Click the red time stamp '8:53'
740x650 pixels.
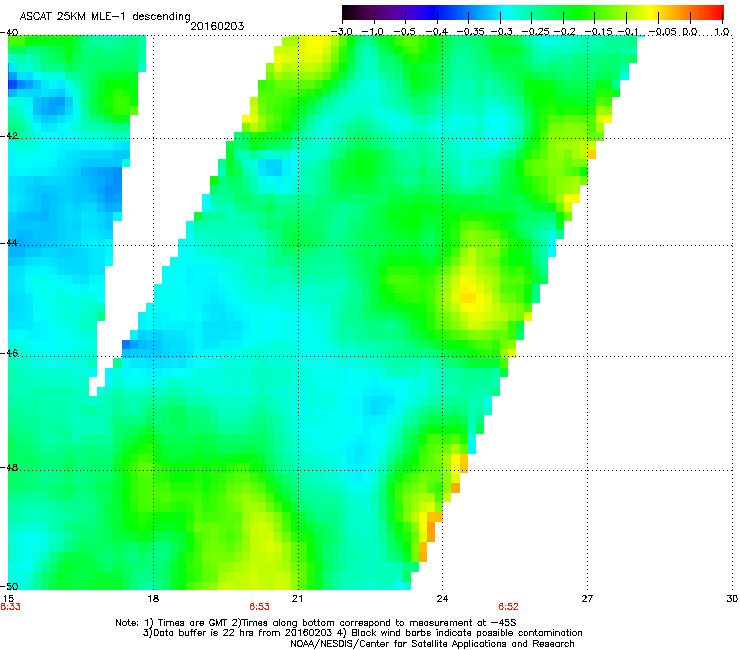click(x=260, y=607)
